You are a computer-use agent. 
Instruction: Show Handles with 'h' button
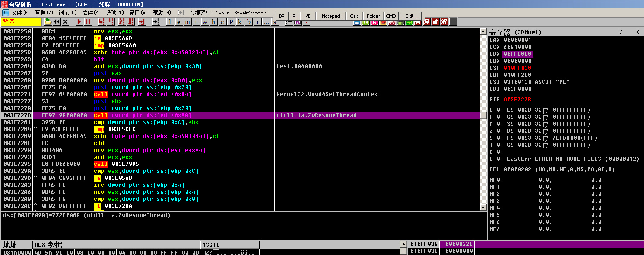coord(213,22)
